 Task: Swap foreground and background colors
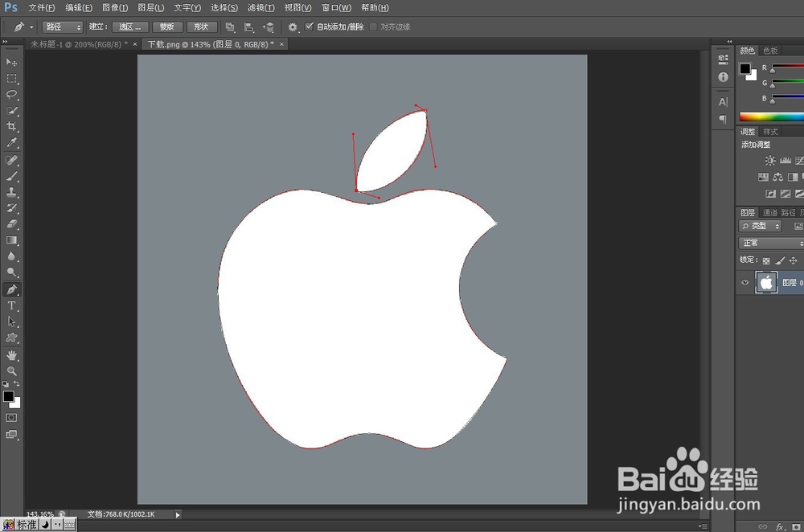[17, 383]
